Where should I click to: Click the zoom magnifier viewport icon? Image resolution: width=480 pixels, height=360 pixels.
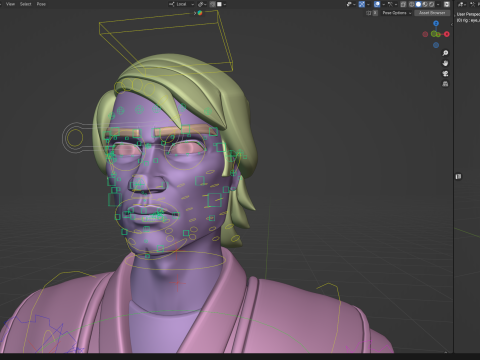(x=445, y=53)
